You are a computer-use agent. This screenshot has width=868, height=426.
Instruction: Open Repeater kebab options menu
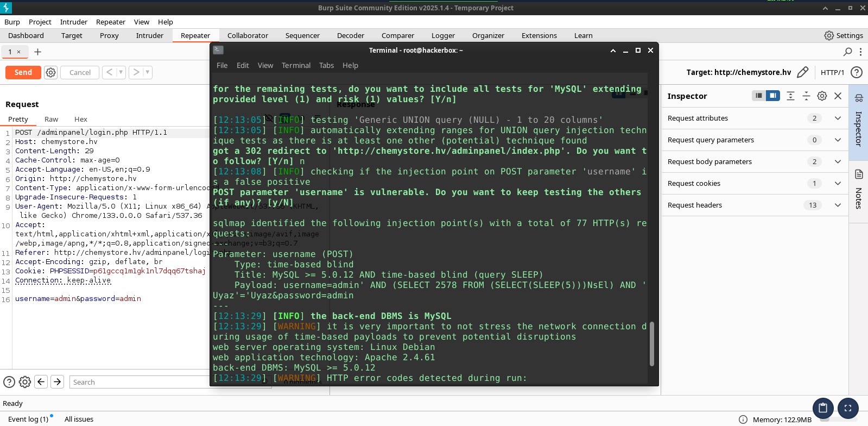click(x=860, y=52)
